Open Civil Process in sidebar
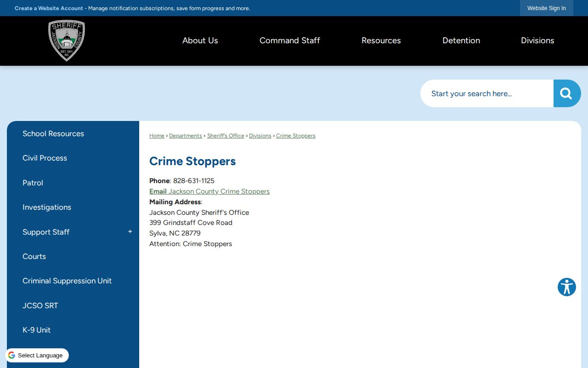 tap(73, 158)
